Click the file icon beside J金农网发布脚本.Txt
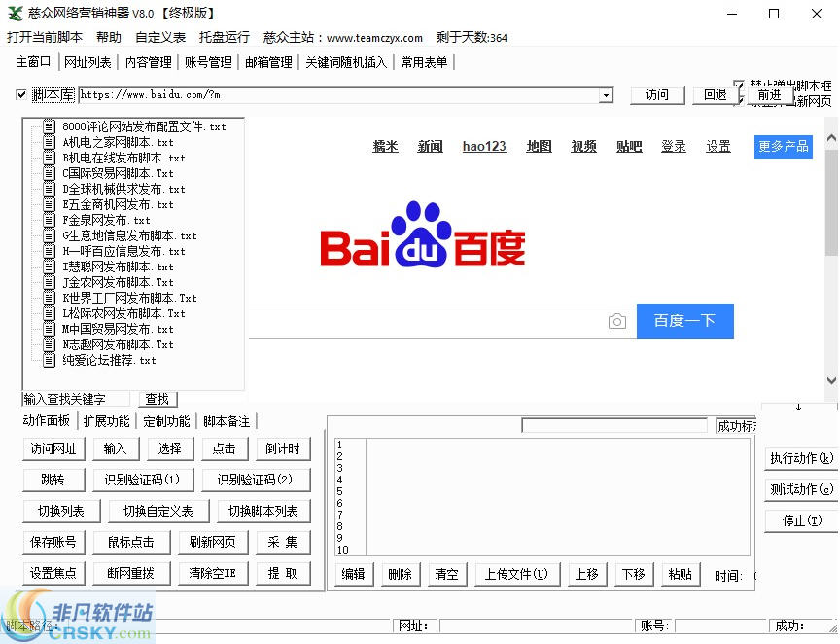 [49, 282]
